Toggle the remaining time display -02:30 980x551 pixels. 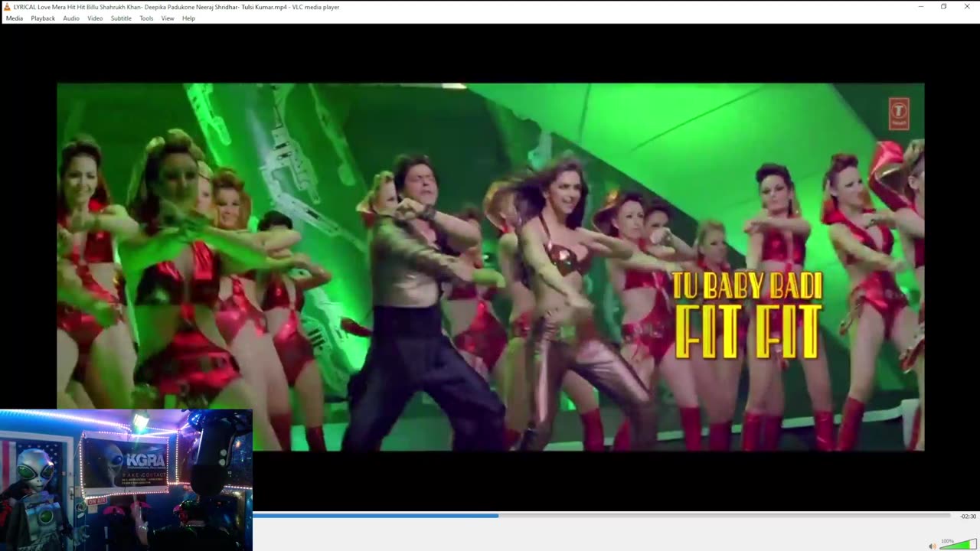(968, 517)
